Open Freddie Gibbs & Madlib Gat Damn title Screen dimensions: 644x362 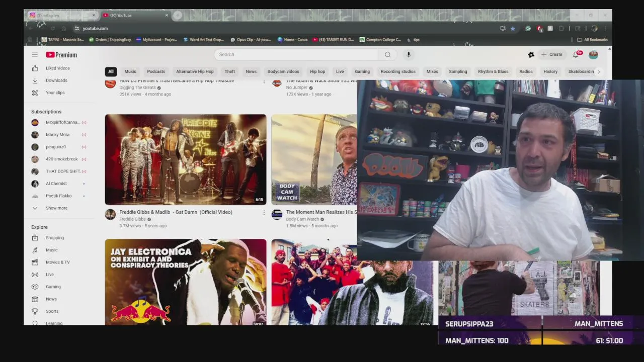176,212
